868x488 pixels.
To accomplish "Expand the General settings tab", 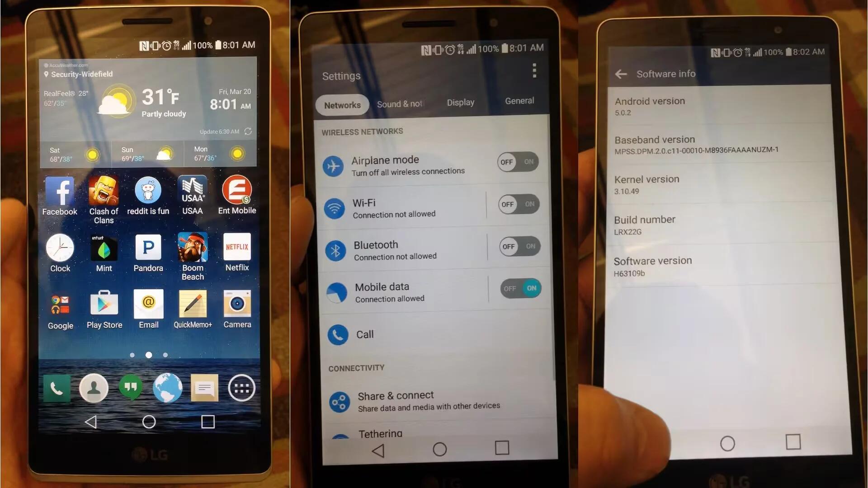I will point(519,101).
